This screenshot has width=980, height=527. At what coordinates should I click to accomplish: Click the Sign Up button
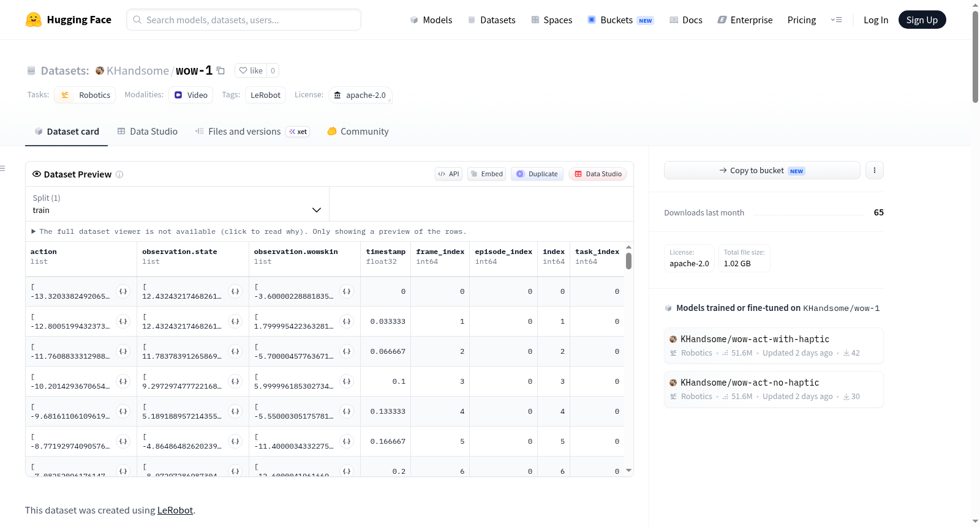(x=922, y=20)
